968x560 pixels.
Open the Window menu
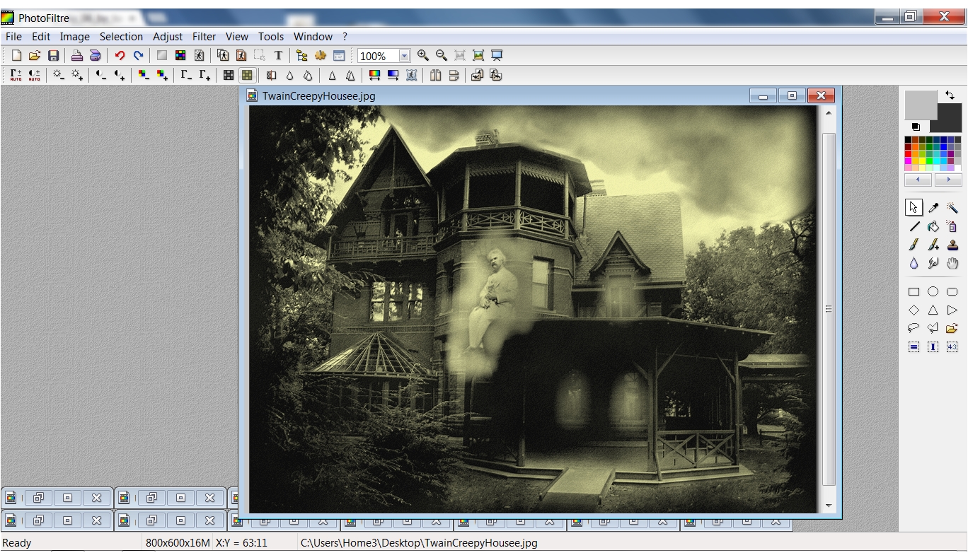point(313,37)
